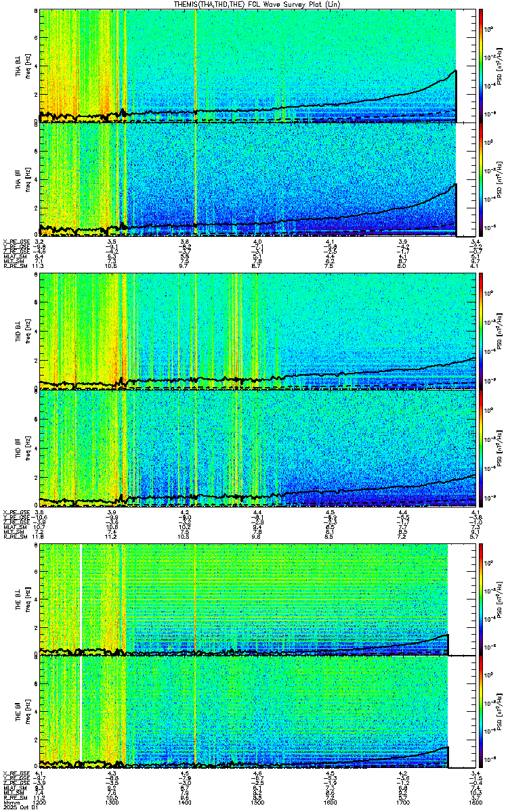The image size is (508, 812).
Task: Click the 11.8 R_RE_SM value under THD
Action: click(x=39, y=537)
